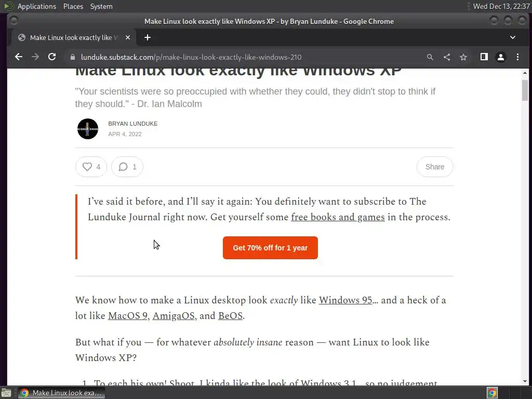Viewport: 532px width, 399px height.
Task: Open the Applications menu
Action: pos(37,6)
